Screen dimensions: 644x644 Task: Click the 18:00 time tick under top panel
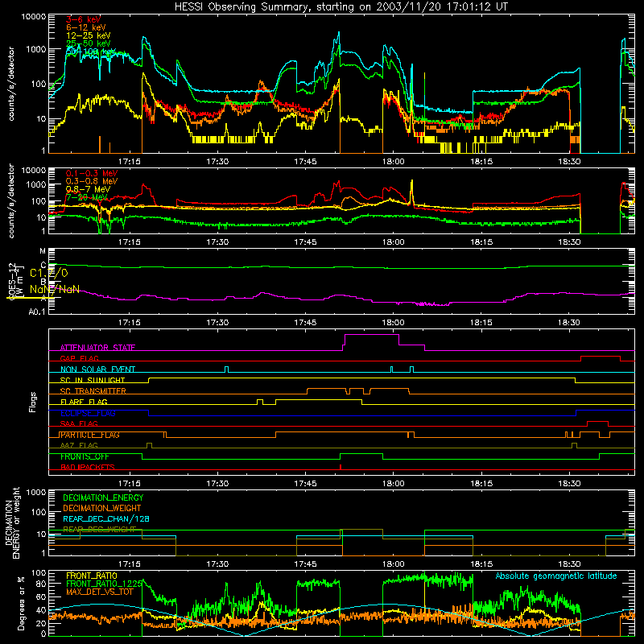click(394, 162)
